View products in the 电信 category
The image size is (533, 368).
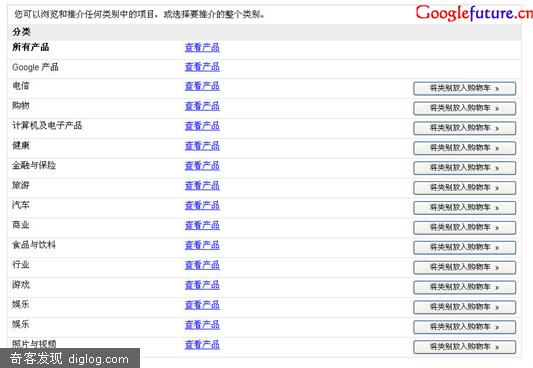[202, 86]
